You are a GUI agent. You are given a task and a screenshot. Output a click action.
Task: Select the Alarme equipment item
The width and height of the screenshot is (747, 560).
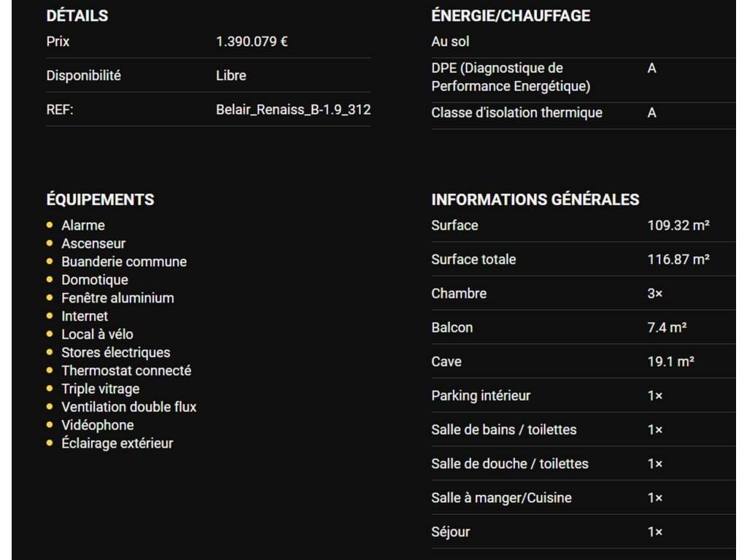pos(83,225)
